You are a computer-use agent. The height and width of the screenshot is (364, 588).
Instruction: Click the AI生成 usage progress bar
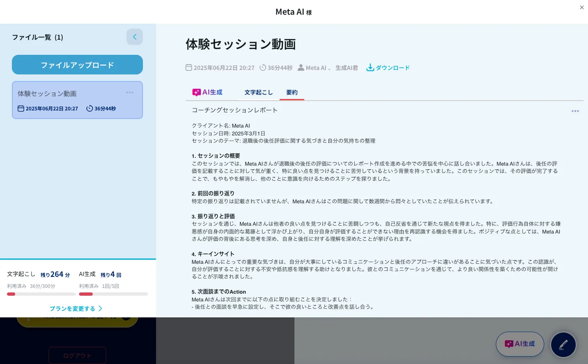point(113,294)
